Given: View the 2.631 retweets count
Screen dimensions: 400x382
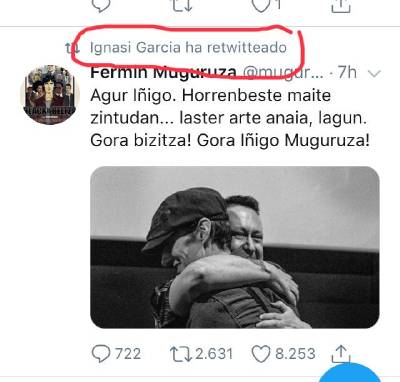Looking at the screenshot, I should (x=214, y=354).
